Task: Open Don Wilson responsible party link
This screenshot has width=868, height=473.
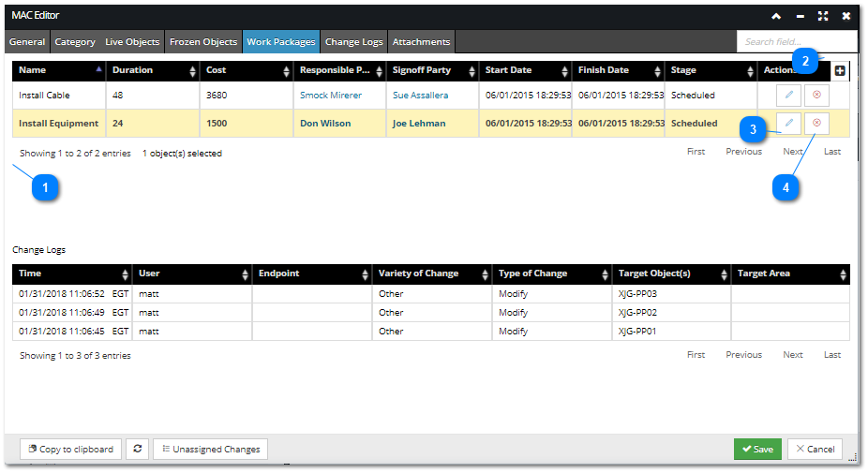Action: click(325, 124)
